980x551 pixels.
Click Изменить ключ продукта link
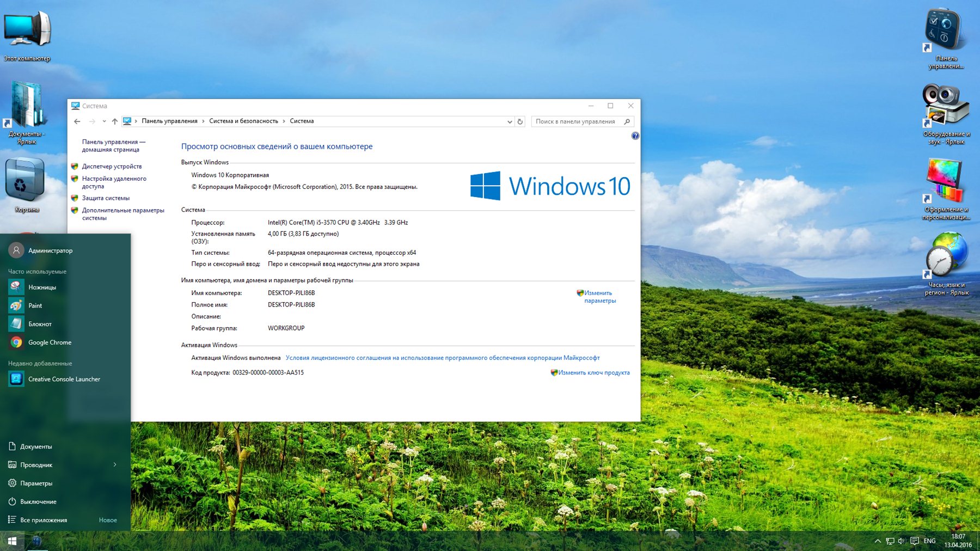click(593, 373)
